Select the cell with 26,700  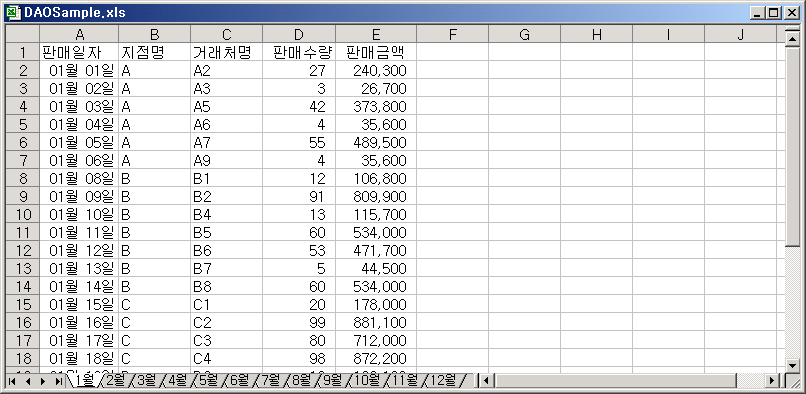(x=376, y=88)
